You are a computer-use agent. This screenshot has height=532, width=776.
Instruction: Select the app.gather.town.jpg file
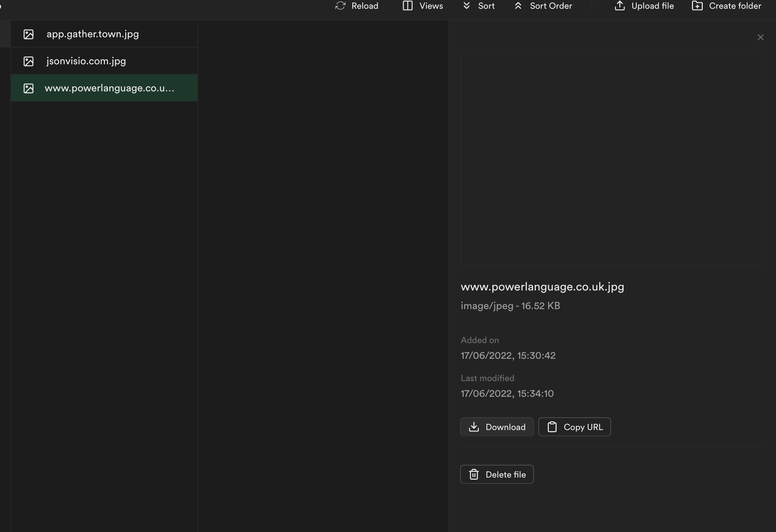tap(93, 34)
